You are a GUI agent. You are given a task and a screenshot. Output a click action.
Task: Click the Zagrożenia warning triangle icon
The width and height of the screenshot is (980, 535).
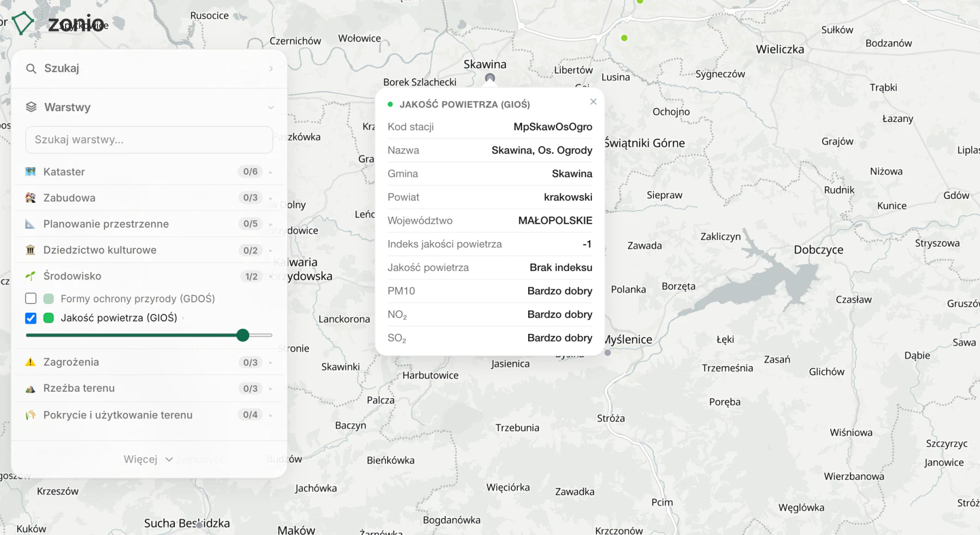click(x=30, y=362)
